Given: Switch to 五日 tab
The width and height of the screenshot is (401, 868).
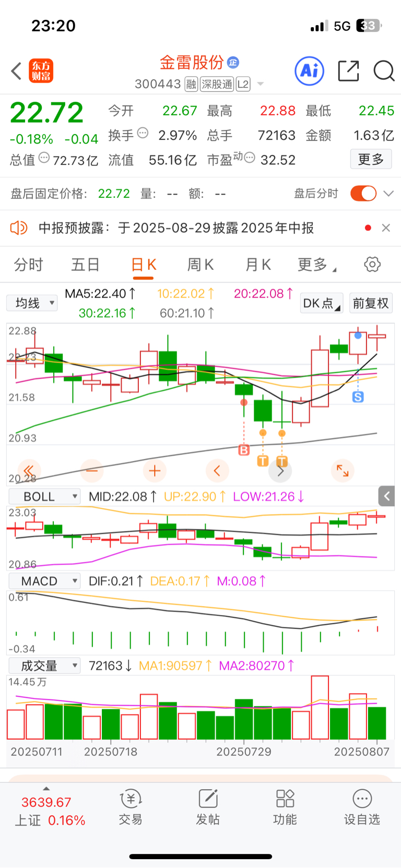Looking at the screenshot, I should point(86,265).
